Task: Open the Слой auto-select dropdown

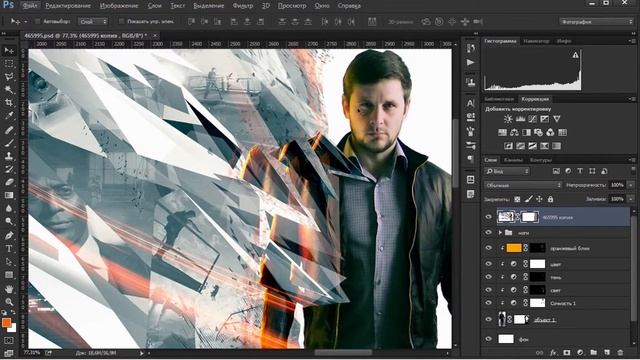Action: click(x=93, y=21)
